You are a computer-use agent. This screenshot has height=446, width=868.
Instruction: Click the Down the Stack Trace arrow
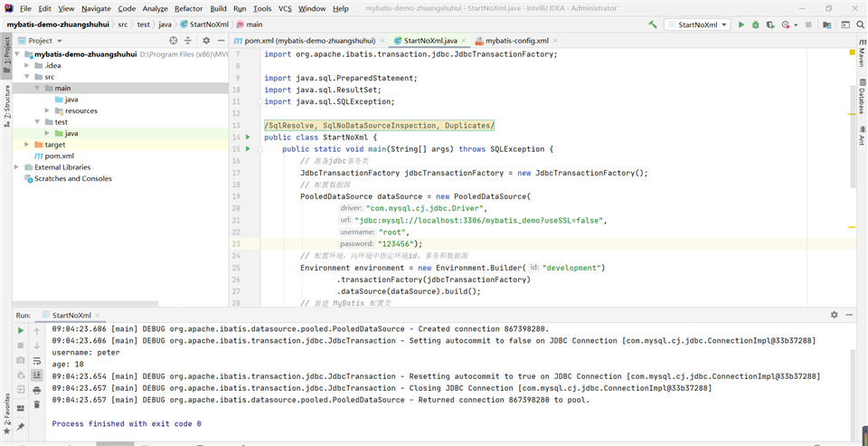(x=36, y=346)
